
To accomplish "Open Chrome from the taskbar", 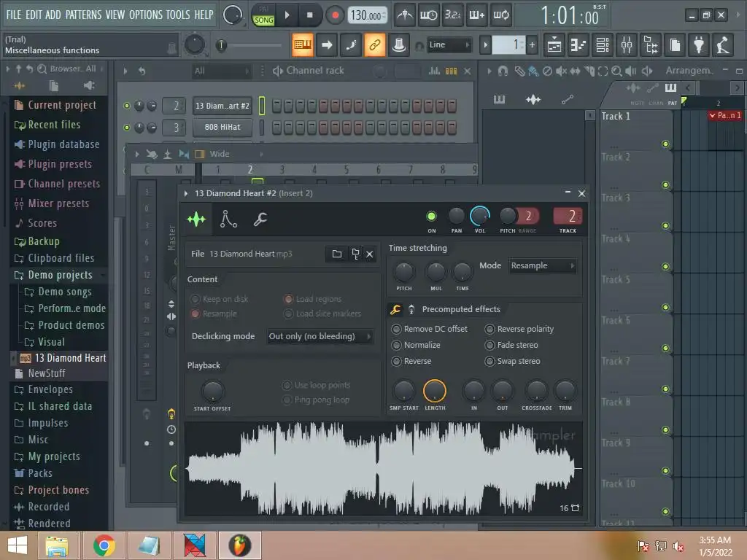I will [104, 545].
